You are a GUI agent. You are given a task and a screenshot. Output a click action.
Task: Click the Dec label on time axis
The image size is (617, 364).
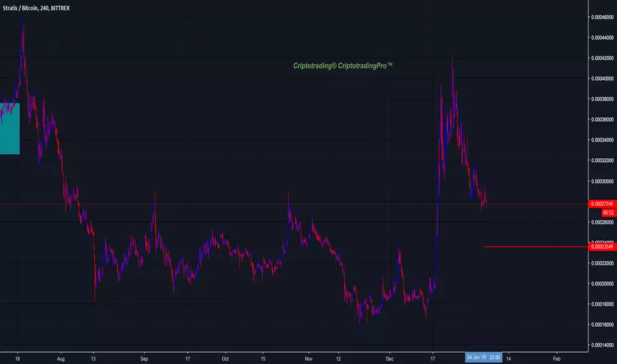(x=389, y=359)
